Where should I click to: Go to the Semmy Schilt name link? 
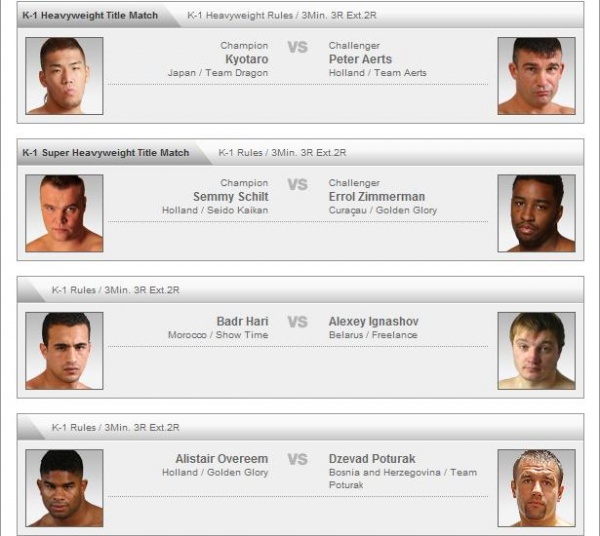231,197
